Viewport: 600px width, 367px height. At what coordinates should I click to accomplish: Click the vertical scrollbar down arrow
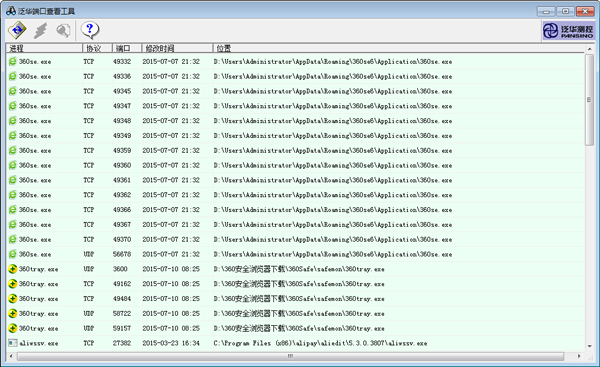coord(589,346)
